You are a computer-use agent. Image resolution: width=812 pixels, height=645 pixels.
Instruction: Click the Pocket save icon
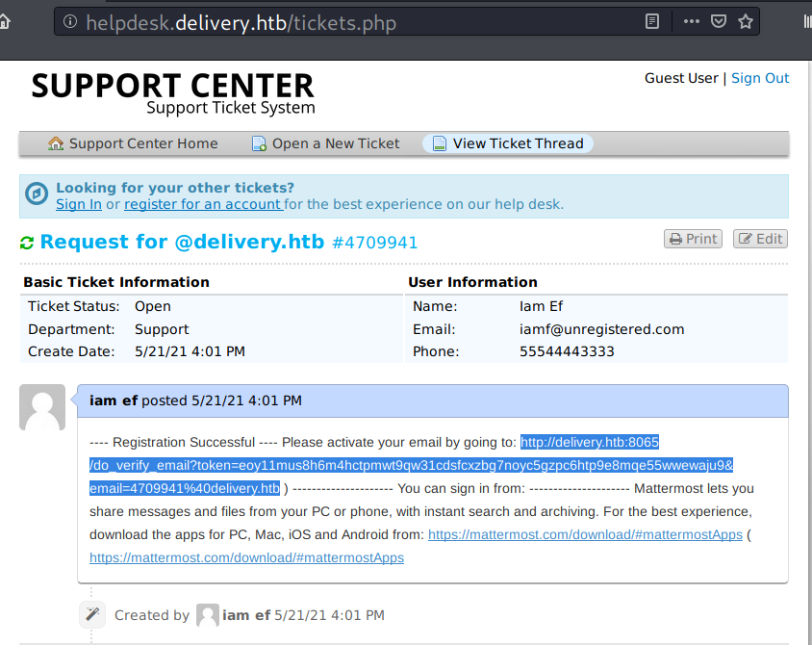719,21
